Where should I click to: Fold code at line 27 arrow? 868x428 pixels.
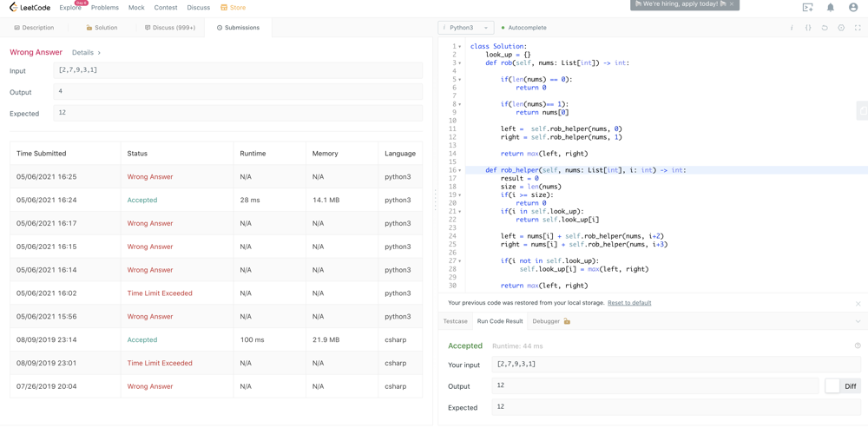coord(460,260)
